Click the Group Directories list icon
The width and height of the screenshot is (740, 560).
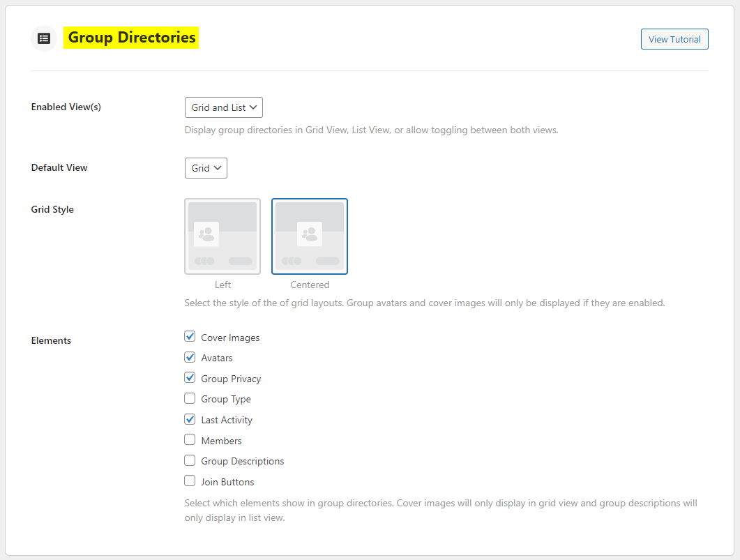[x=44, y=38]
